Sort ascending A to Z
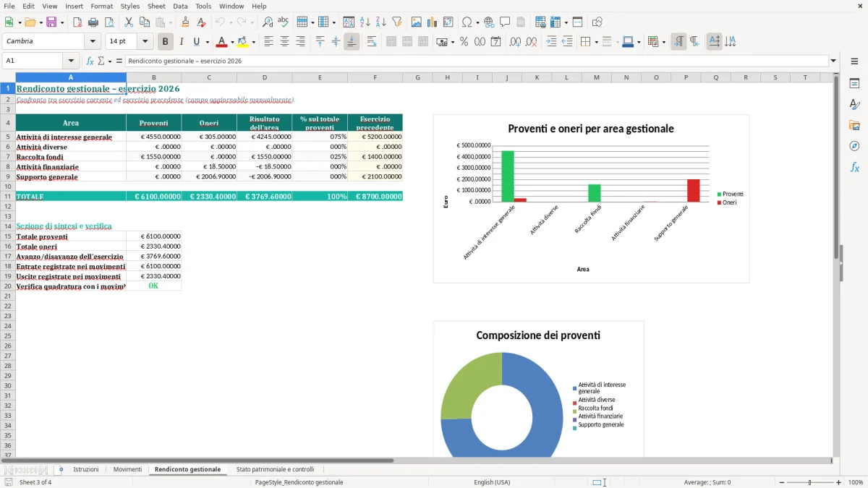The height and width of the screenshot is (488, 868). [x=365, y=22]
